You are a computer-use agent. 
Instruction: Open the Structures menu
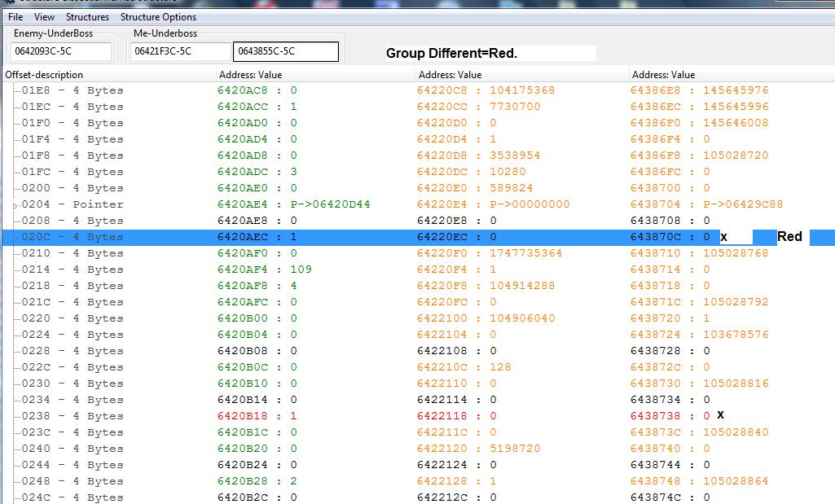pyautogui.click(x=87, y=17)
